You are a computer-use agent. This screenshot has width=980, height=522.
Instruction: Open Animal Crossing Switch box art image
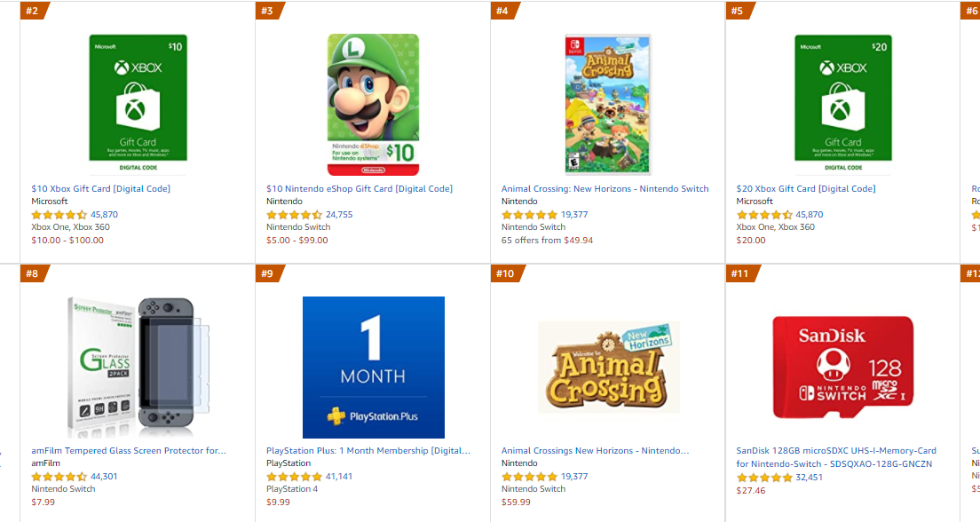(x=608, y=105)
